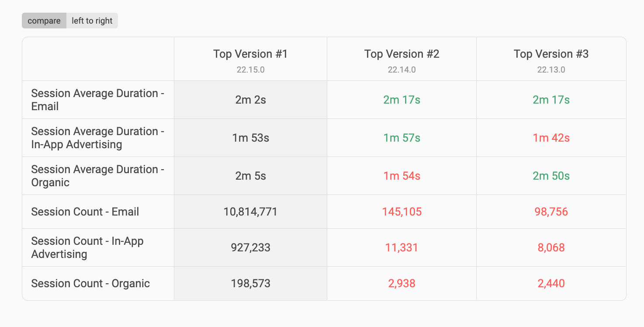
Task: Click Session Count - In-App Advertising row label
Action: click(87, 247)
